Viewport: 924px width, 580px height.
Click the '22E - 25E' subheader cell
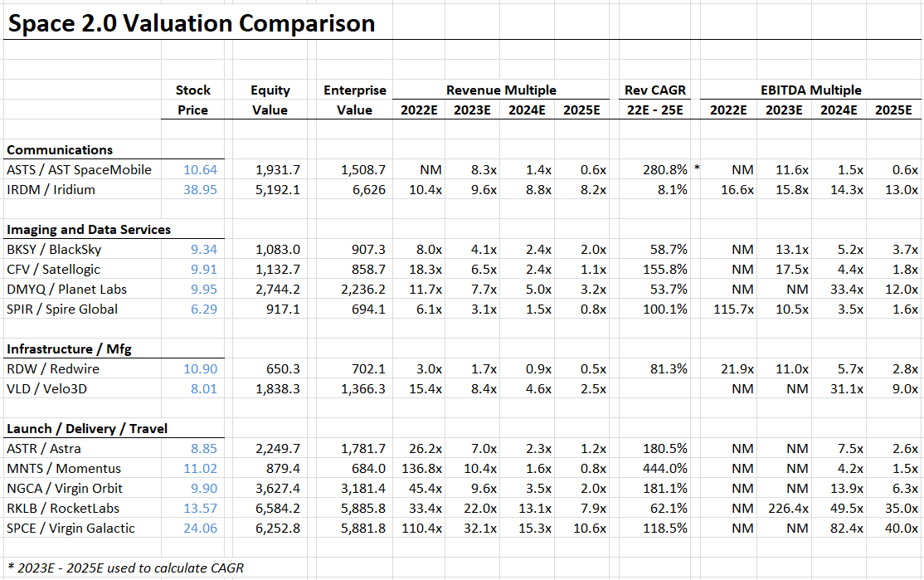tap(655, 110)
